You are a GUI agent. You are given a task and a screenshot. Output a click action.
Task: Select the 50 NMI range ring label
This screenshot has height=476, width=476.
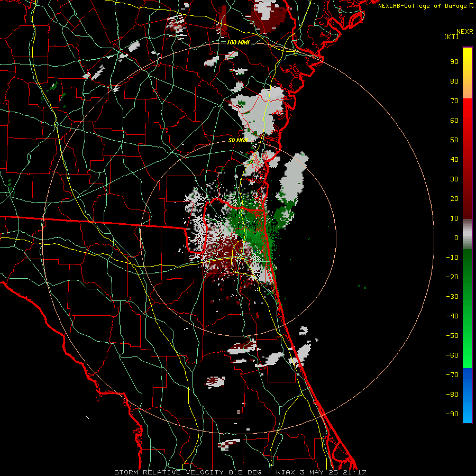pyautogui.click(x=238, y=140)
